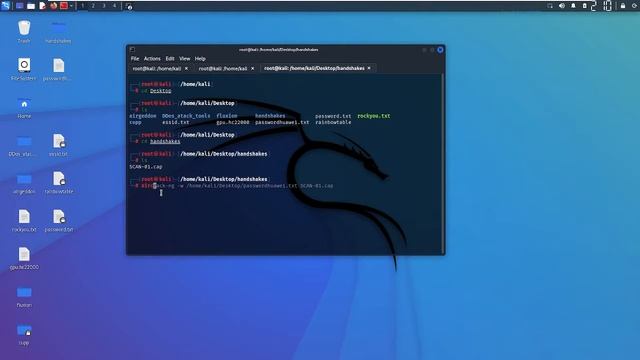Click the terminal window menu icon in titlebar
Screen dimensions: 640x360
tap(132, 49)
